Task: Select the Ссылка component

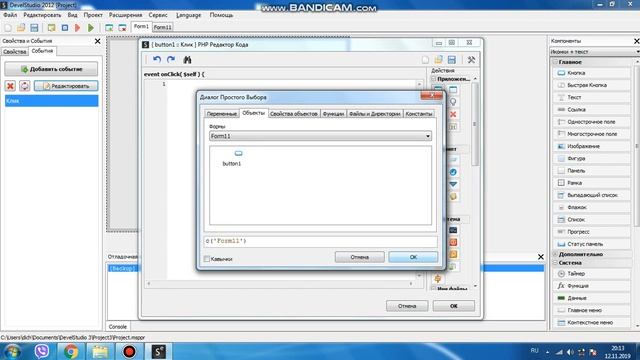Action: click(592, 110)
